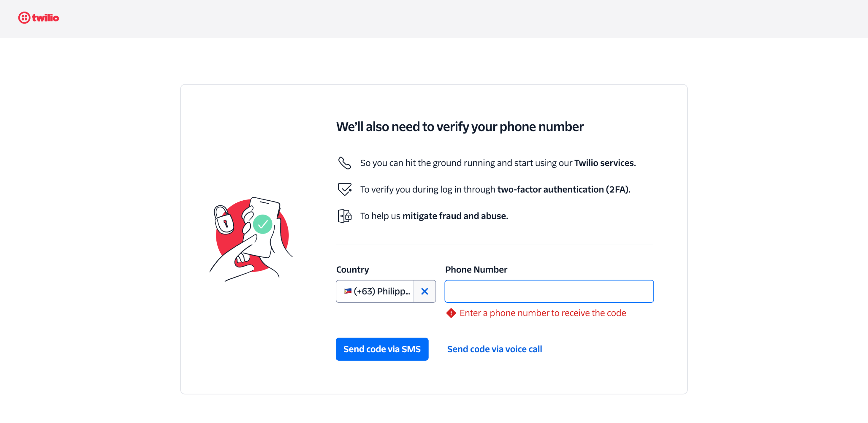The height and width of the screenshot is (423, 868).
Task: Click the Twilio logo in the header
Action: pos(39,18)
